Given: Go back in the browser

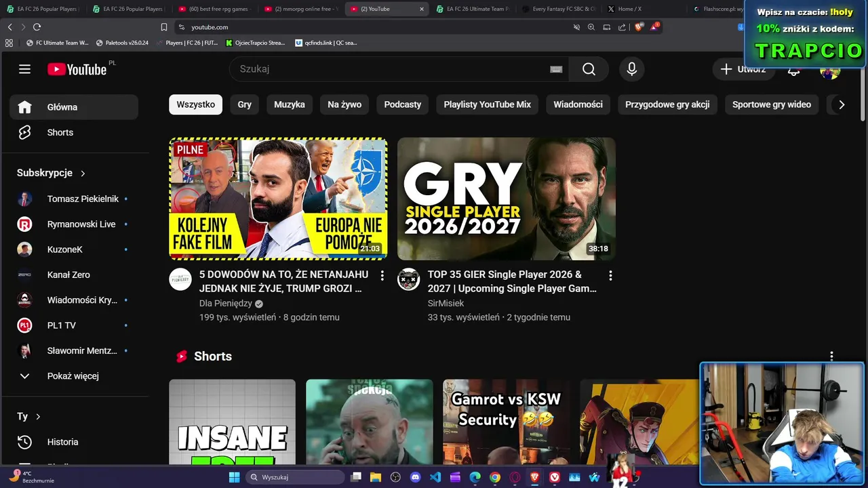Looking at the screenshot, I should pos(9,27).
